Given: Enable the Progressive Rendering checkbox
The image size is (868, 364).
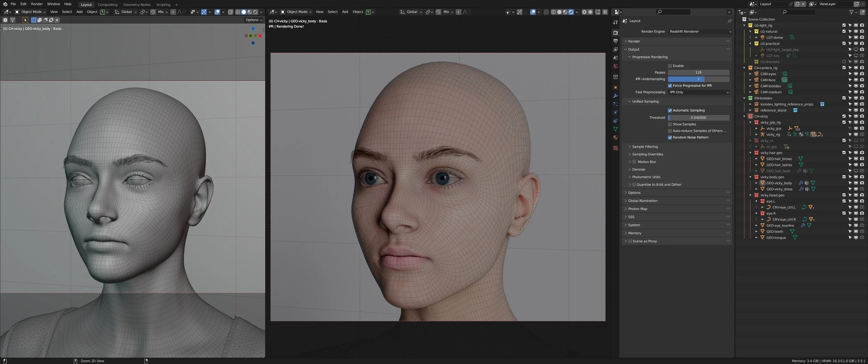Looking at the screenshot, I should [670, 66].
